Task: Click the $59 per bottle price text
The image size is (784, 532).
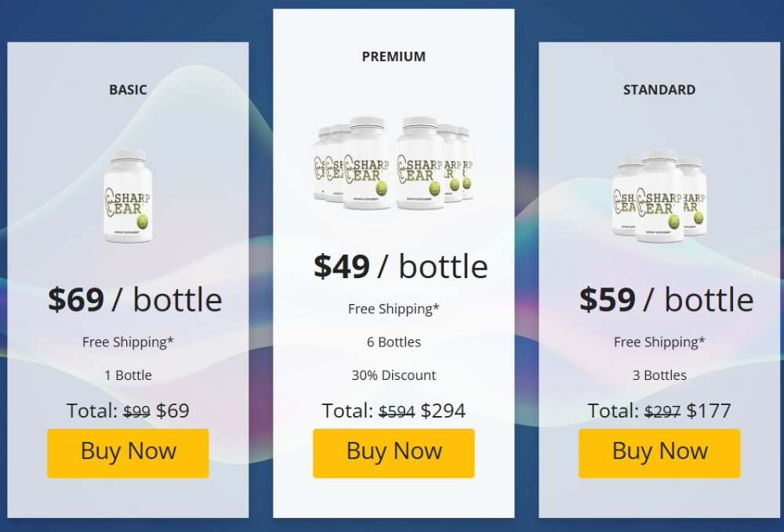Action: pos(659,299)
